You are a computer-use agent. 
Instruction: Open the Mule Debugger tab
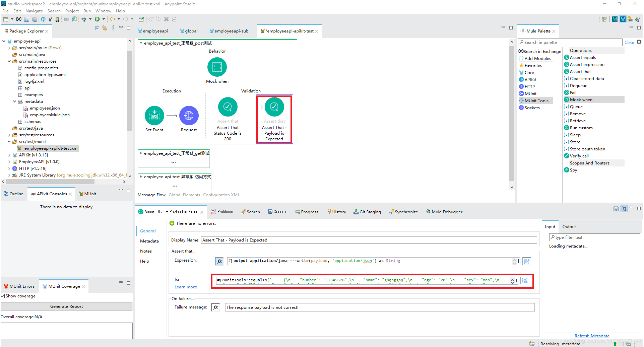coord(444,212)
